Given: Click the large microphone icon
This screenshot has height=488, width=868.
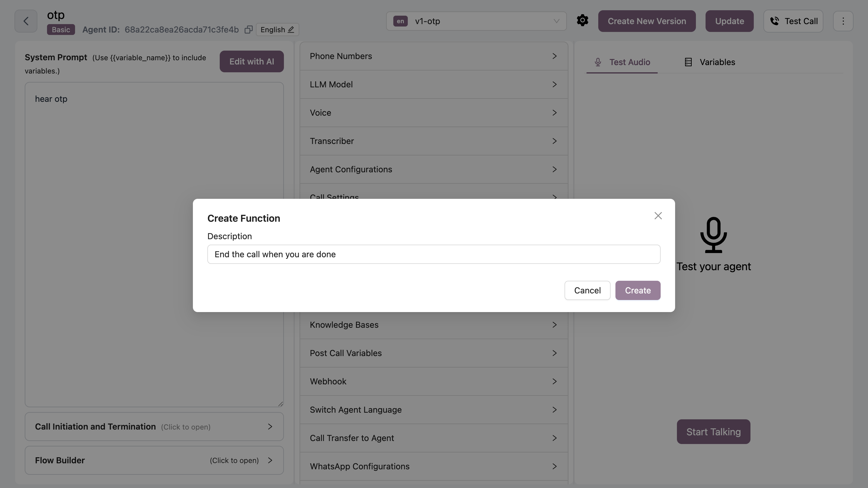Looking at the screenshot, I should [713, 235].
